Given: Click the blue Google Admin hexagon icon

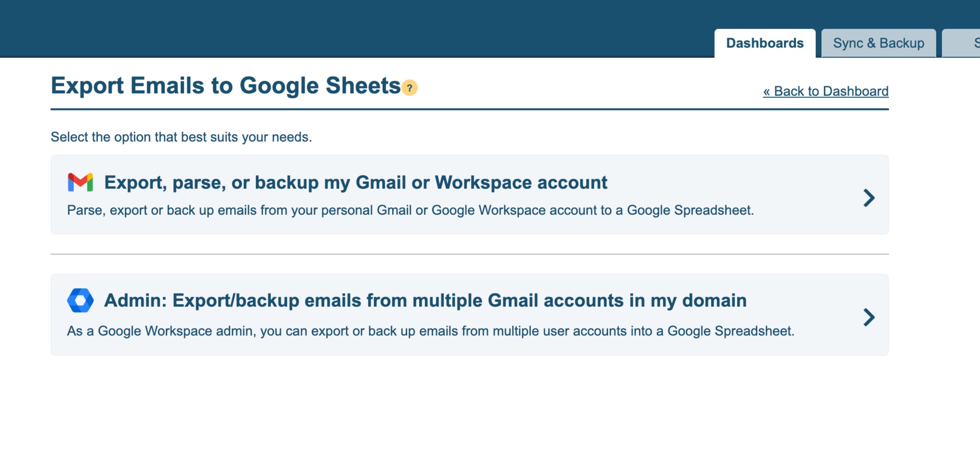Looking at the screenshot, I should 80,300.
